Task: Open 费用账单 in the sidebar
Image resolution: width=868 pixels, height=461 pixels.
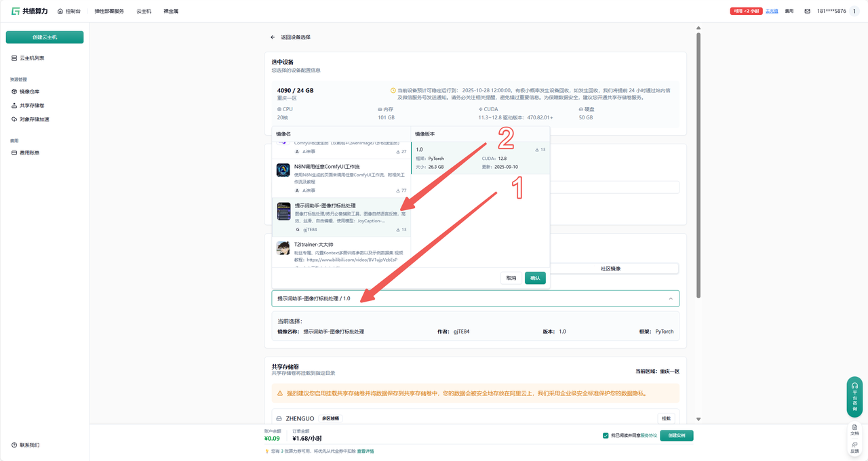Action: [x=28, y=153]
